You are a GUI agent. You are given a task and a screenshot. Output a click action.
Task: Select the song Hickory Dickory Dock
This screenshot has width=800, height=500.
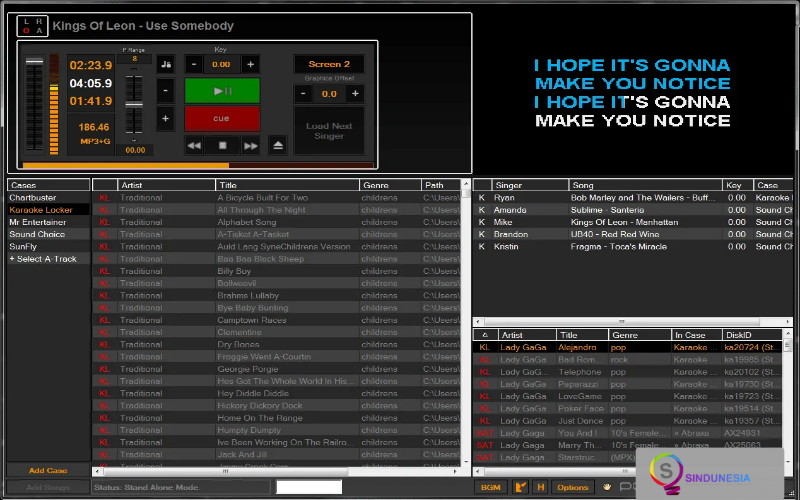277,406
